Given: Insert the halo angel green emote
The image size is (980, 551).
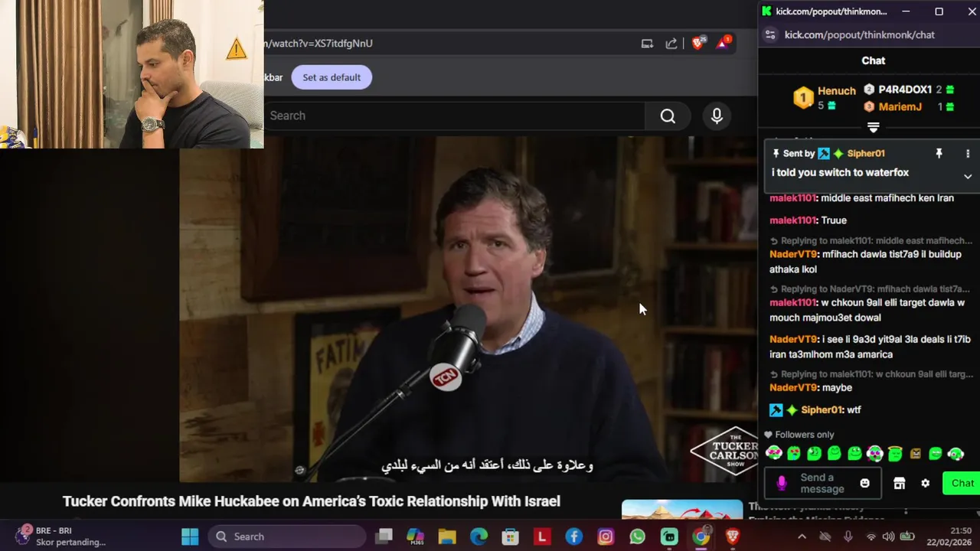Looking at the screenshot, I should click(895, 454).
